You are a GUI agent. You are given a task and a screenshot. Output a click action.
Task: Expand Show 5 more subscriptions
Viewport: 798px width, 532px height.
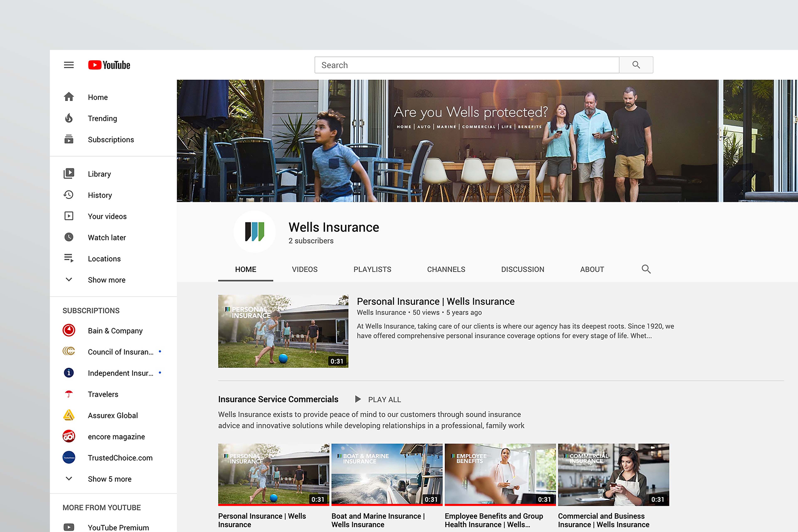click(x=109, y=479)
